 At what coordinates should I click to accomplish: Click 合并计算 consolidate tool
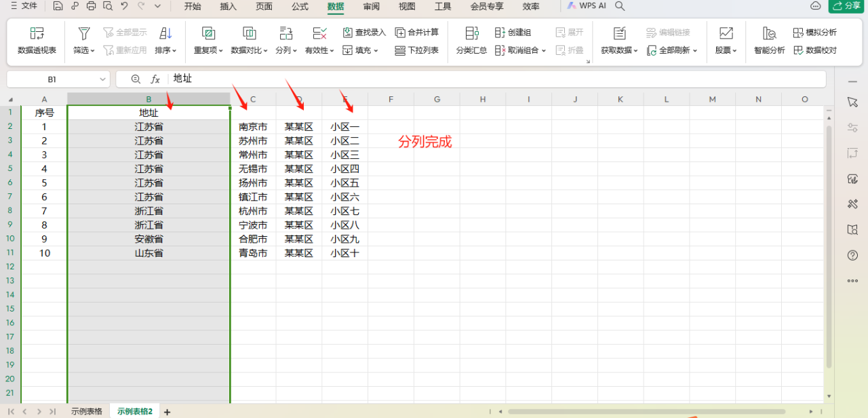tap(417, 33)
